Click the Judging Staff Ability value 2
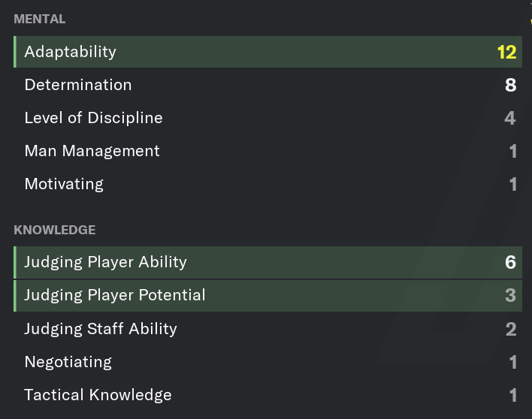 (511, 329)
